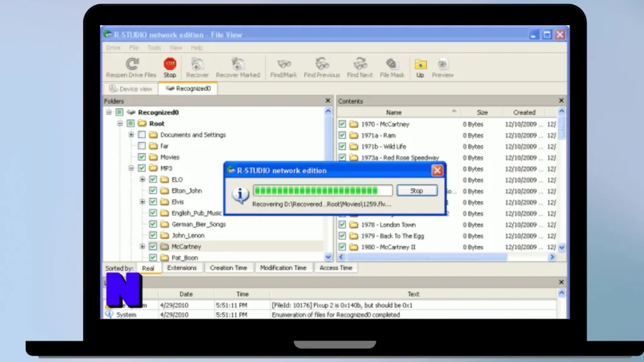Close the log panel
Screen dimensions: 644x362
pos(562,282)
